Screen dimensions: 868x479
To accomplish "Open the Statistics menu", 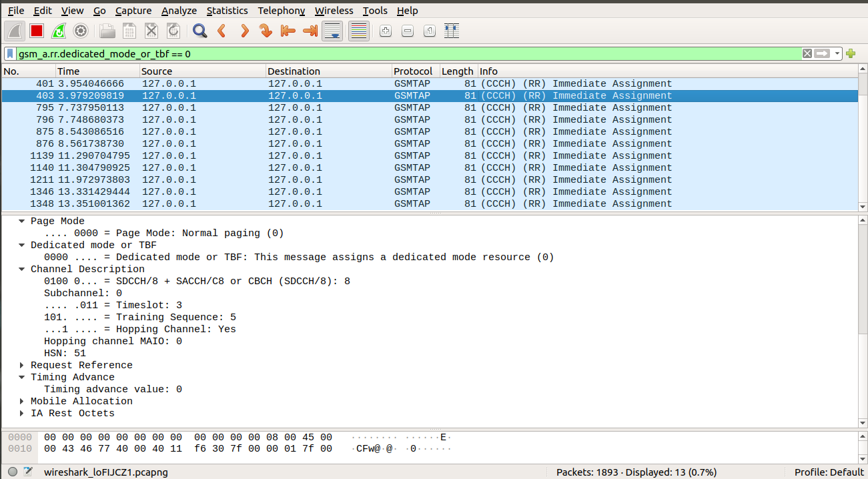I will click(x=227, y=11).
